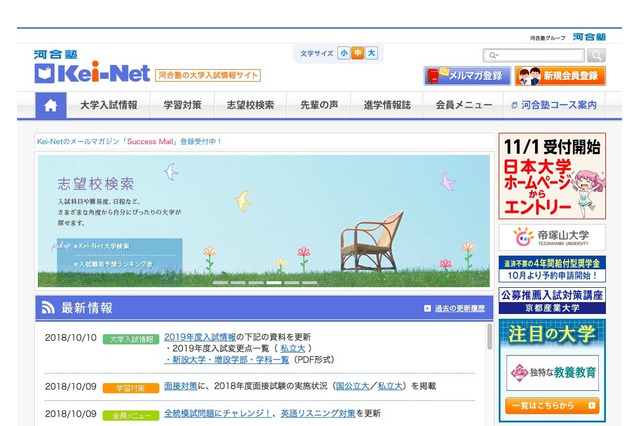Click the メルマガ登録 button
Viewport: 640px width, 426px height.
point(467,76)
